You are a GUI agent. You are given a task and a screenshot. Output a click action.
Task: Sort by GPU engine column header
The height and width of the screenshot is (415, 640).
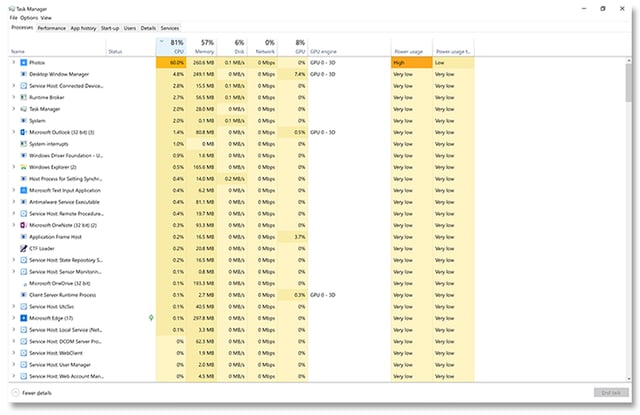(349, 47)
